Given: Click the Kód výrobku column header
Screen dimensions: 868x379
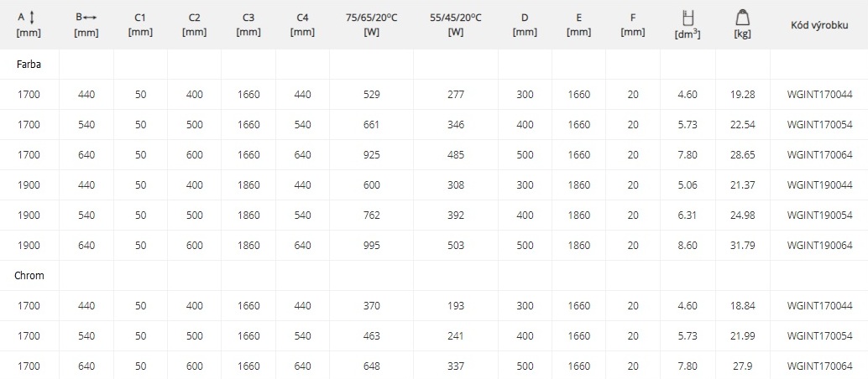Looking at the screenshot, I should 819,25.
